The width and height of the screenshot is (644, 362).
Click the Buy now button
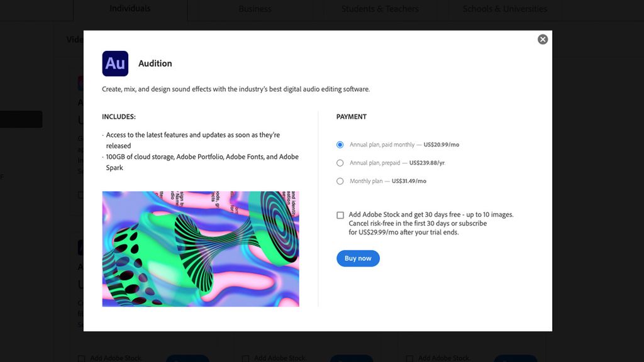[358, 258]
